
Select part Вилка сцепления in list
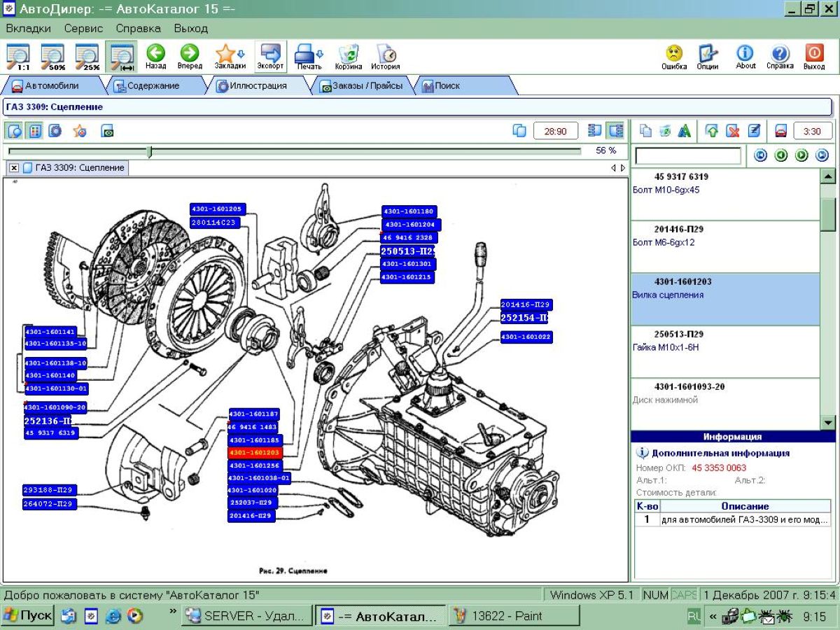[725, 300]
